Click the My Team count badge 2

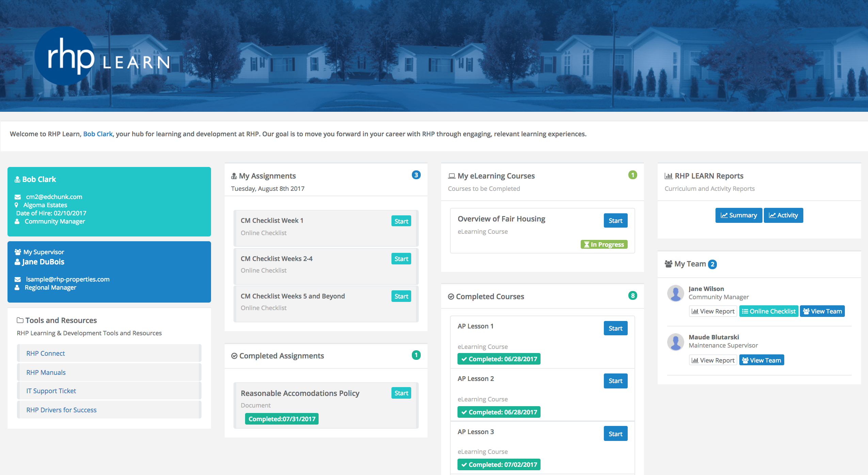pyautogui.click(x=712, y=264)
